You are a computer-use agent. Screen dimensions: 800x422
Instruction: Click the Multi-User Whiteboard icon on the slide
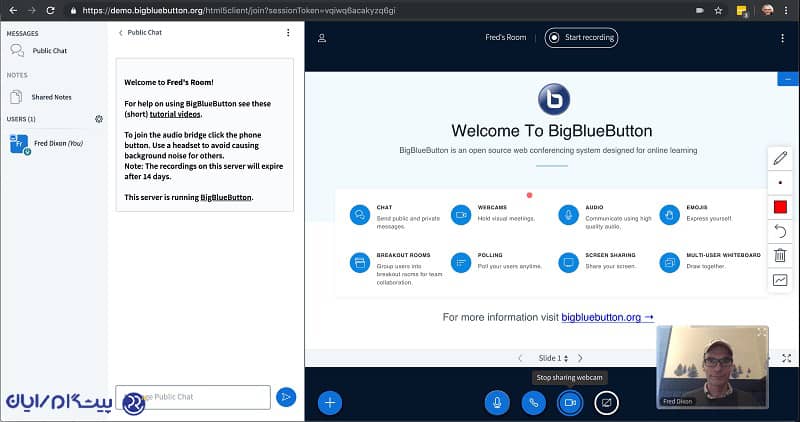[669, 263]
